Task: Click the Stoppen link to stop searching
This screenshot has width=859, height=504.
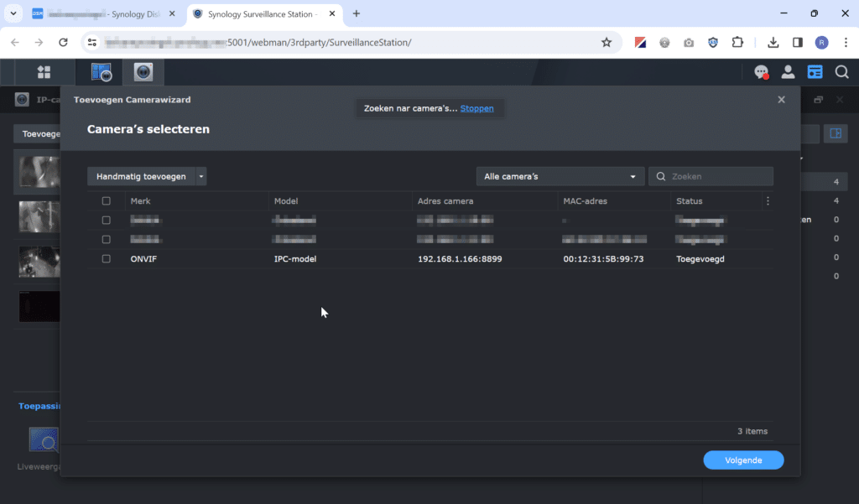Action: 476,108
